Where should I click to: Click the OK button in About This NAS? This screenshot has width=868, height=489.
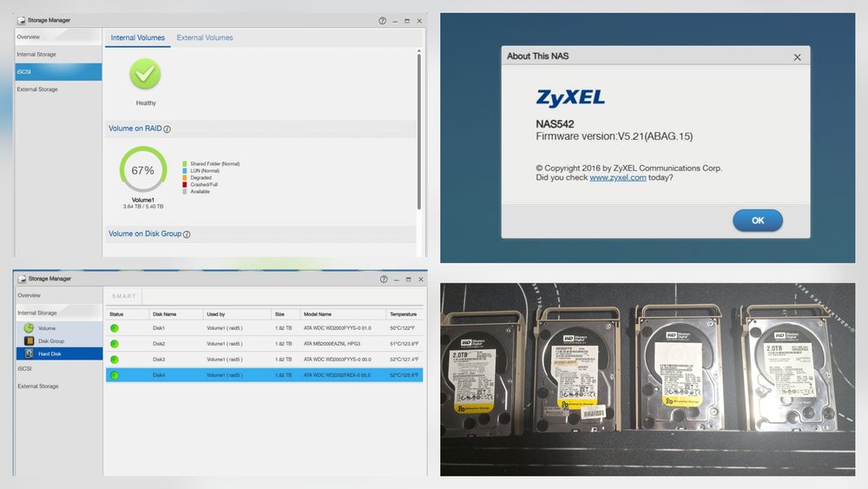pyautogui.click(x=757, y=221)
